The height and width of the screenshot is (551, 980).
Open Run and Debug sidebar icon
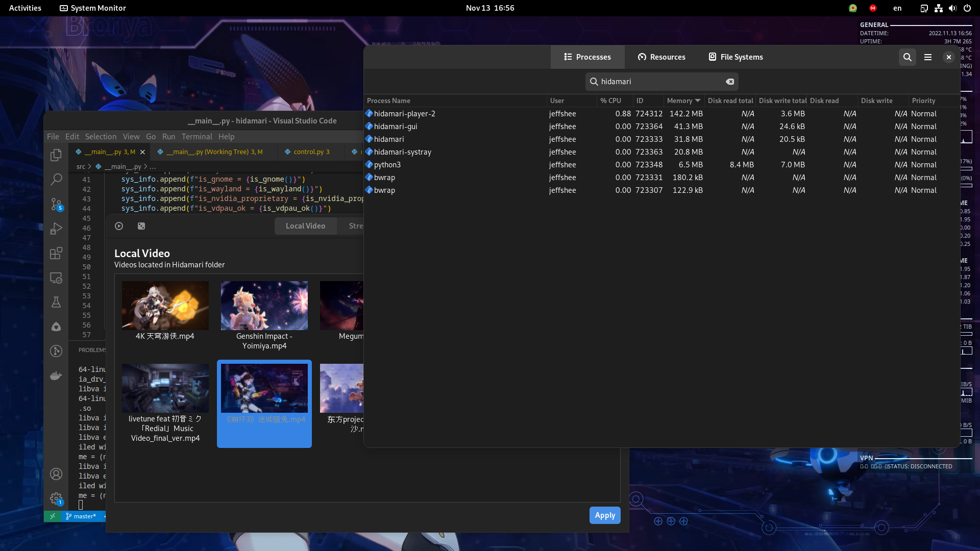(x=56, y=229)
